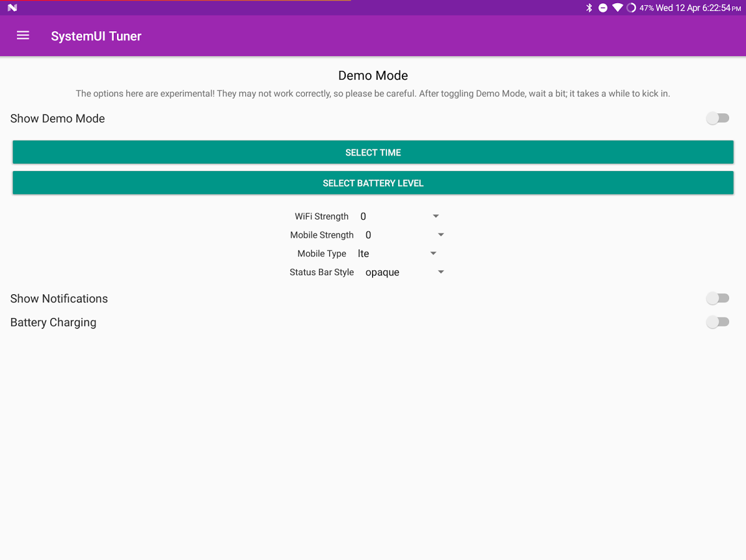Click the SystemUI Tuner title
Image resolution: width=746 pixels, height=560 pixels.
coord(96,36)
